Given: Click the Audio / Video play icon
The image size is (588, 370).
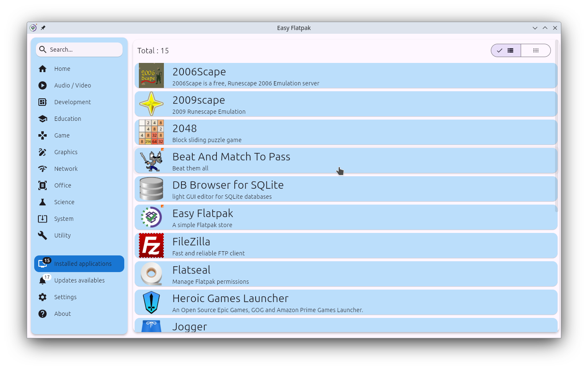Looking at the screenshot, I should [43, 85].
